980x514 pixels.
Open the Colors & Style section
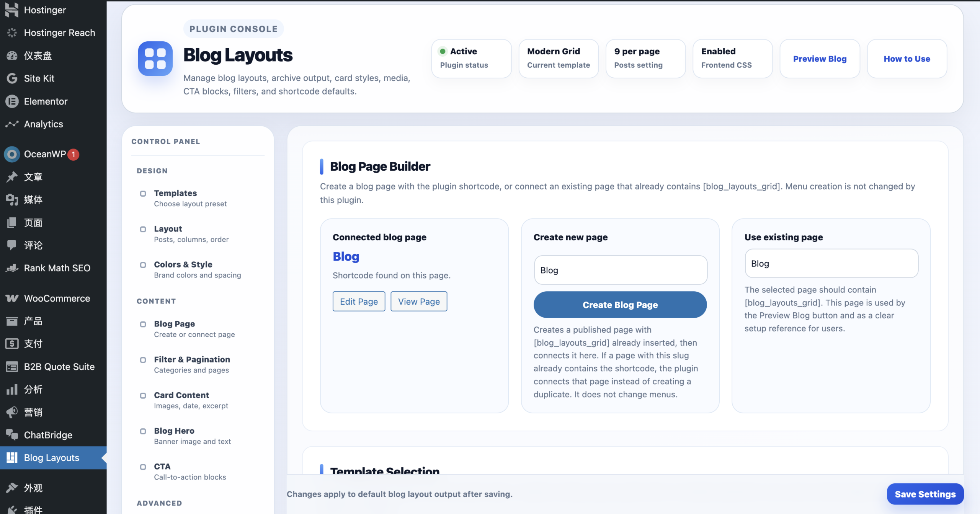point(197,269)
